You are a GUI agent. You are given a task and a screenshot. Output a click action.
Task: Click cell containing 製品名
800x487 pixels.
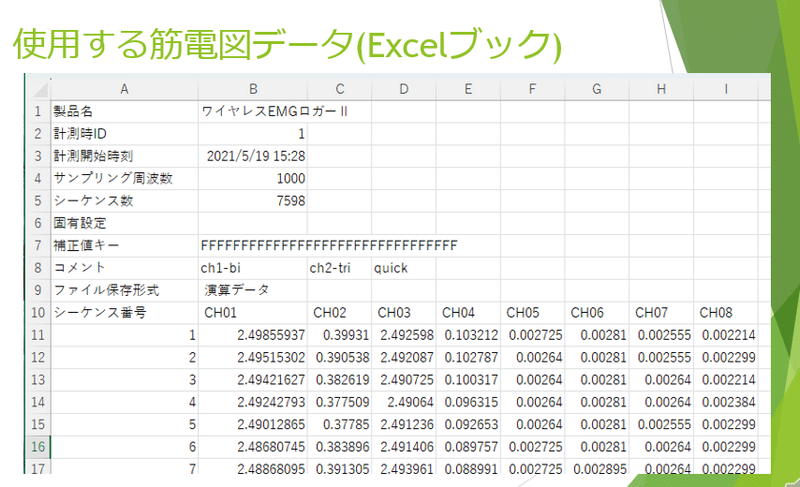click(x=124, y=111)
